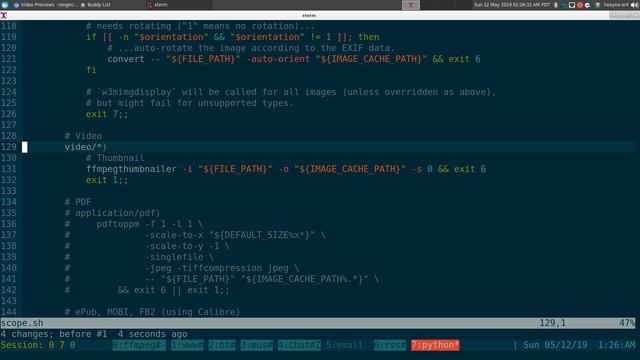Switch to the Video Previews taskbar window

coord(45,5)
